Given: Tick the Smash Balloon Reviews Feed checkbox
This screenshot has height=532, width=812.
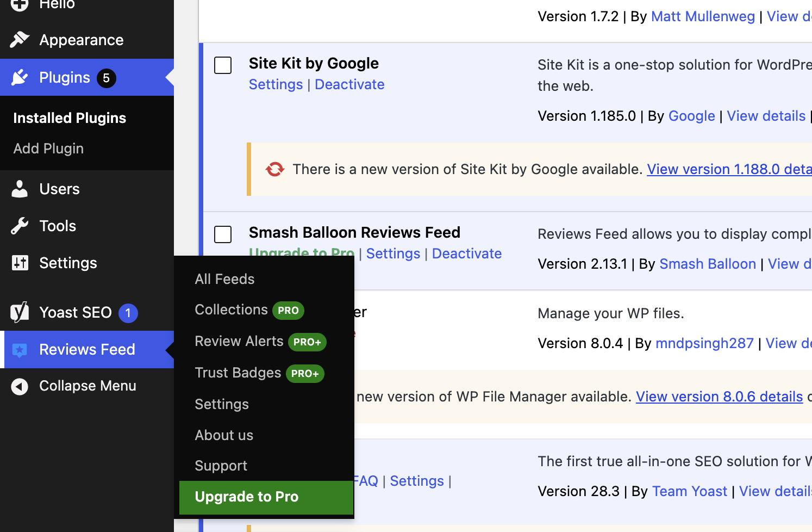Looking at the screenshot, I should [x=223, y=234].
